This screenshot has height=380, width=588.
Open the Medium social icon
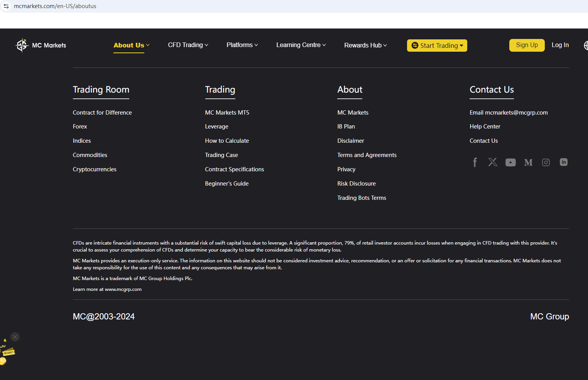(528, 163)
